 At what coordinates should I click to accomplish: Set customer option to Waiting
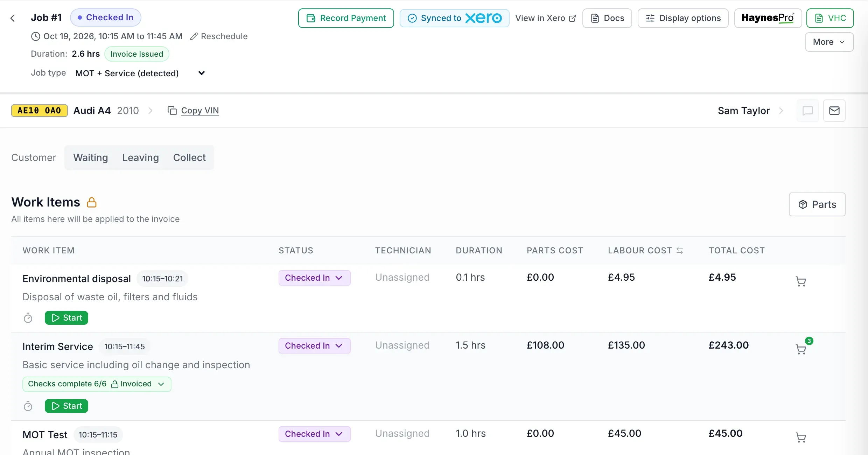point(91,157)
